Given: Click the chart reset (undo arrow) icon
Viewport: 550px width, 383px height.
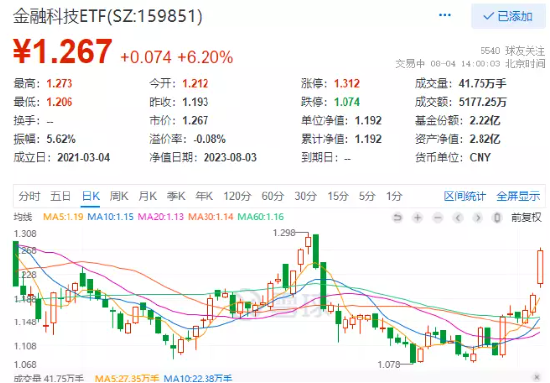Looking at the screenshot, I should tap(397, 218).
